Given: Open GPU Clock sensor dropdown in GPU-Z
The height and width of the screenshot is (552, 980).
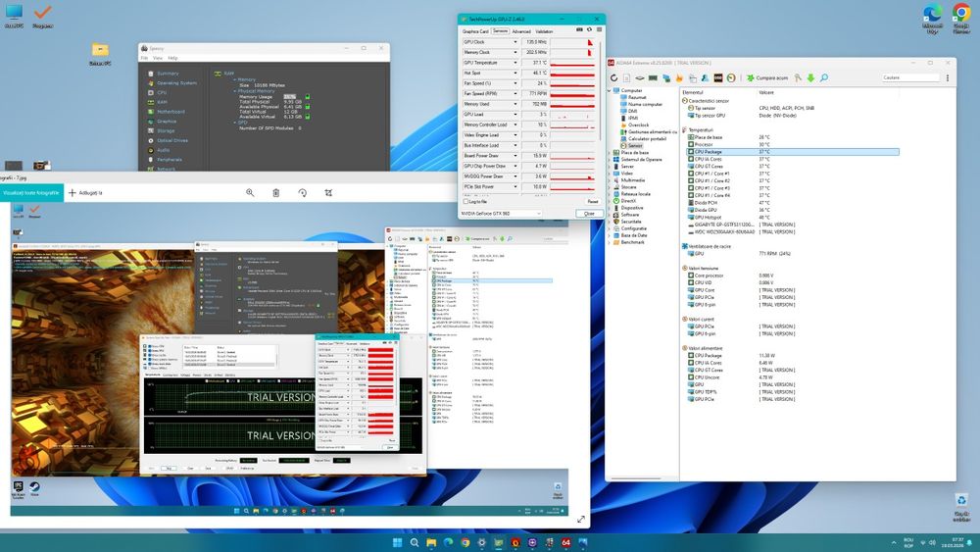Looking at the screenshot, I should [x=515, y=42].
